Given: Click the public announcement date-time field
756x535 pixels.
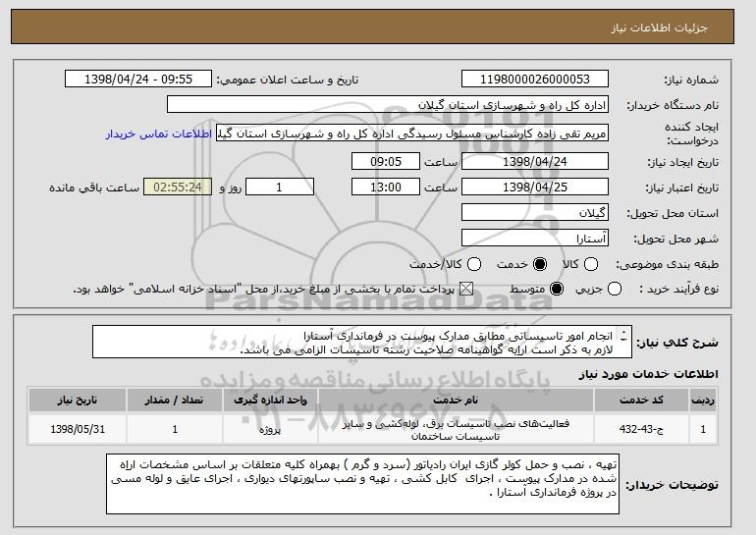Looking at the screenshot, I should coord(138,80).
